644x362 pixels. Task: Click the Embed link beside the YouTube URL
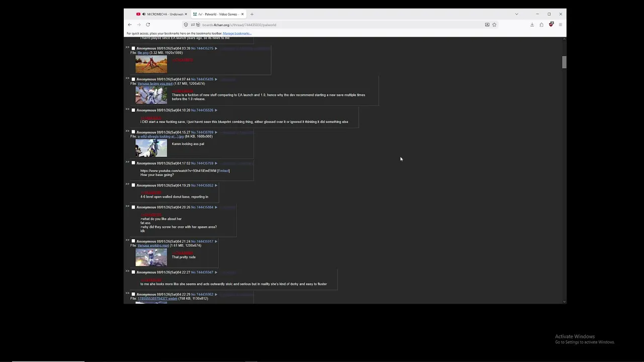(223, 171)
